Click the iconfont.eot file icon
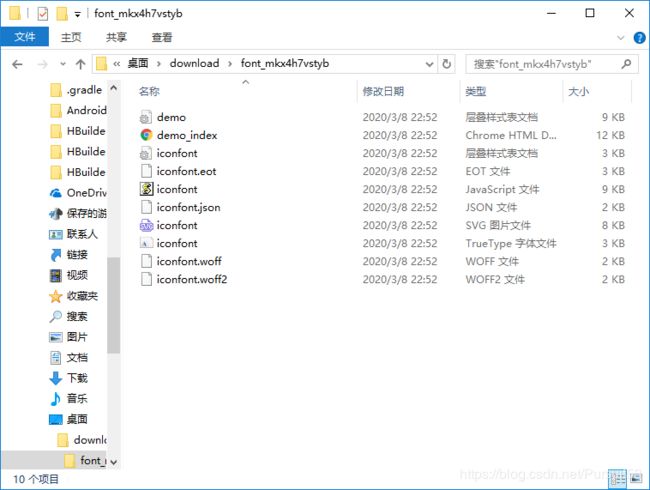Image resolution: width=650 pixels, height=490 pixels. (x=146, y=171)
